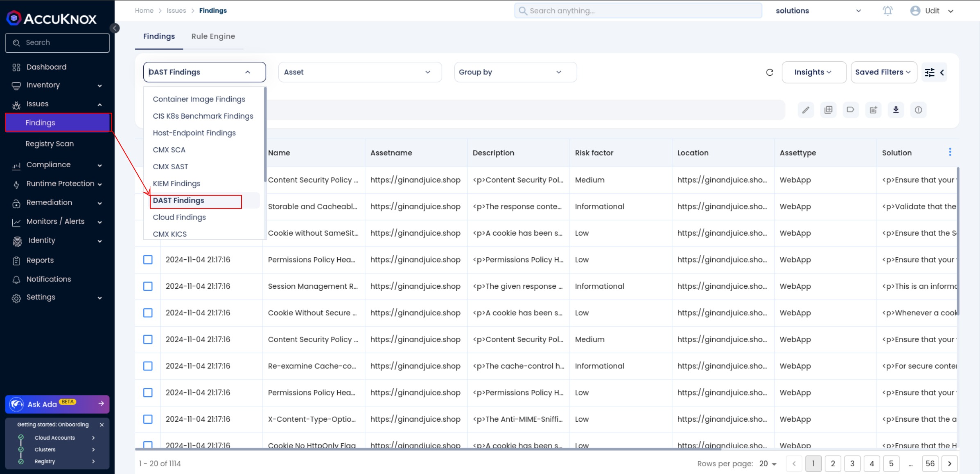Expand the Settings sidebar menu
The height and width of the screenshot is (474, 980).
pyautogui.click(x=57, y=297)
